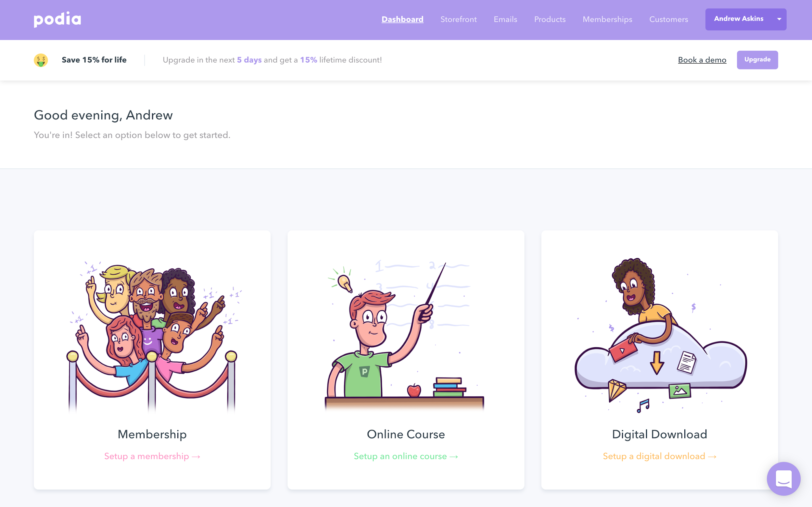Choose Setup a digital download link
This screenshot has height=507, width=812.
[660, 456]
